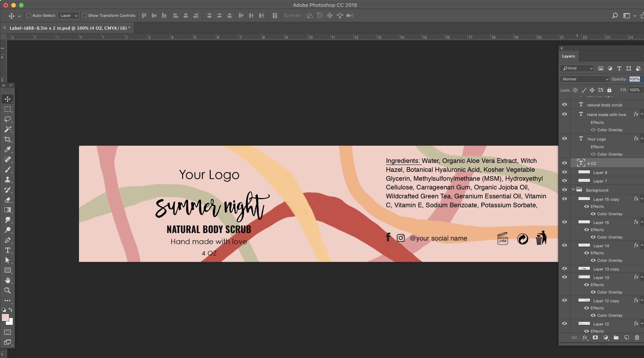
Task: Select the Brush tool
Action: pyautogui.click(x=8, y=170)
